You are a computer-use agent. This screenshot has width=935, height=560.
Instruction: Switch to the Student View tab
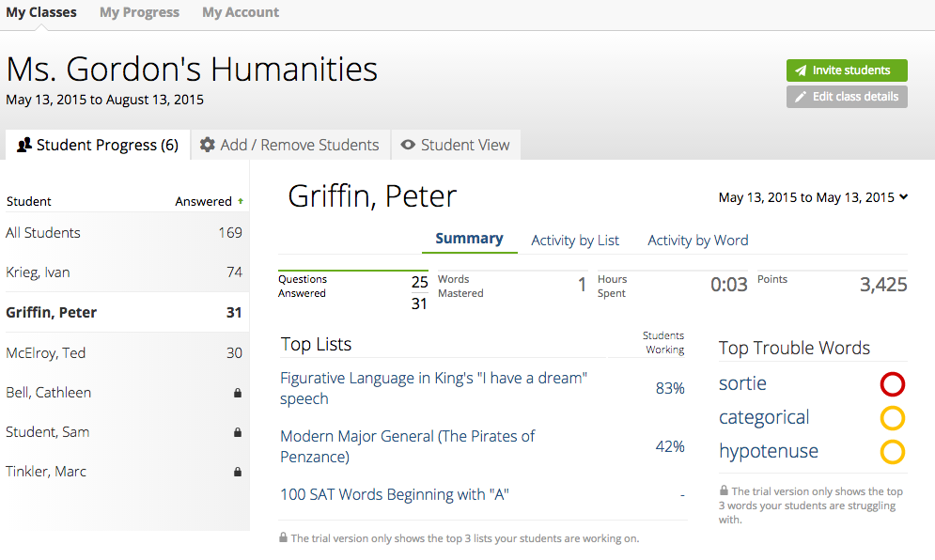pyautogui.click(x=456, y=145)
